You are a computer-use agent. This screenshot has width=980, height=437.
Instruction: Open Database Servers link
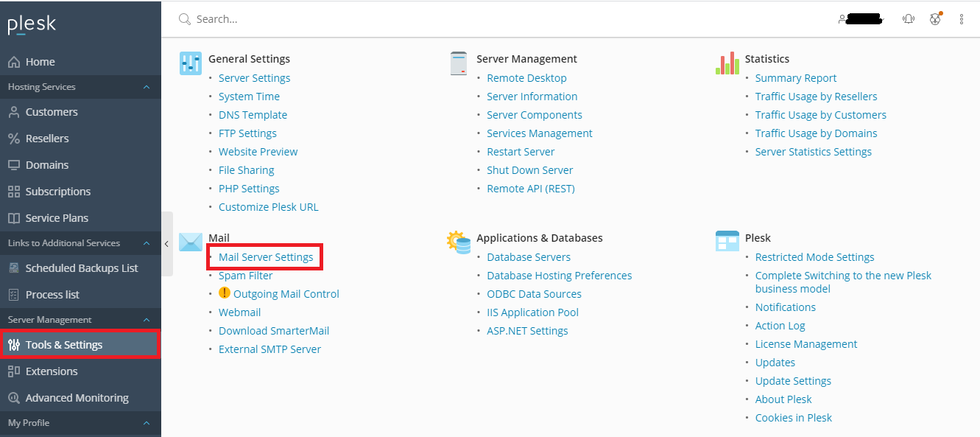pyautogui.click(x=529, y=257)
